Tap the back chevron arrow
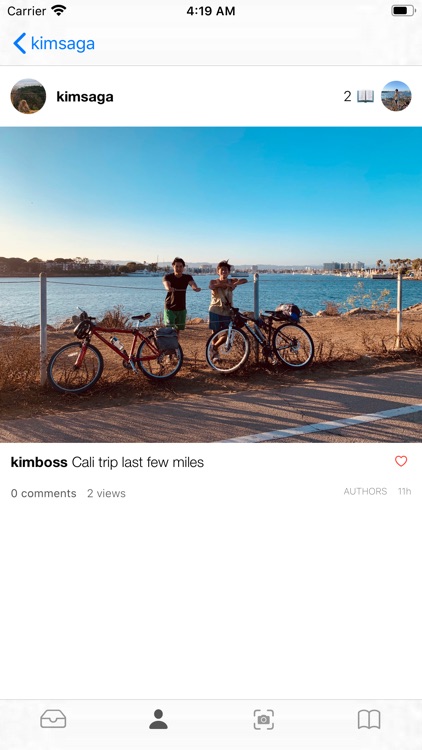The width and height of the screenshot is (422, 750). coord(20,44)
